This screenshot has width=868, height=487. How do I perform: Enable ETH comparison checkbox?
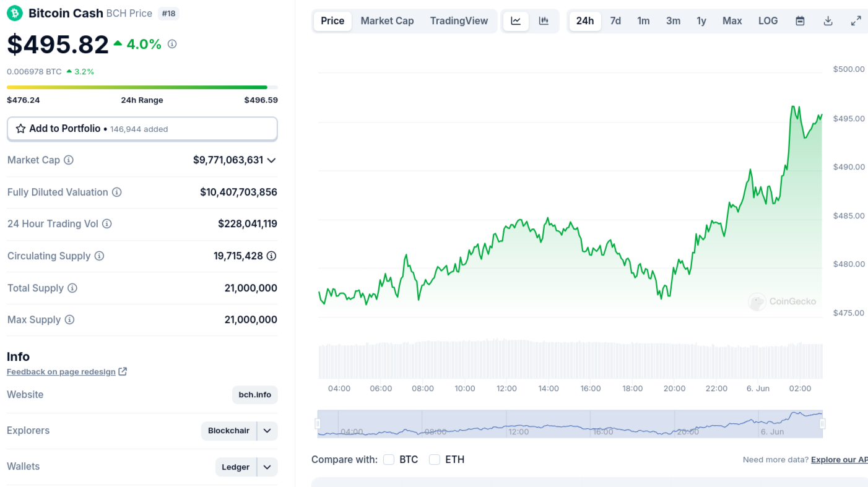point(435,459)
